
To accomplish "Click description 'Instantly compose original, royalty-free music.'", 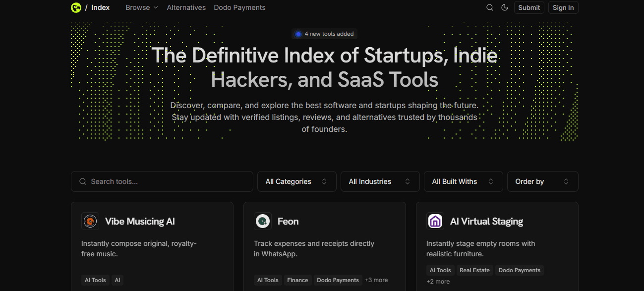I will 139,249.
